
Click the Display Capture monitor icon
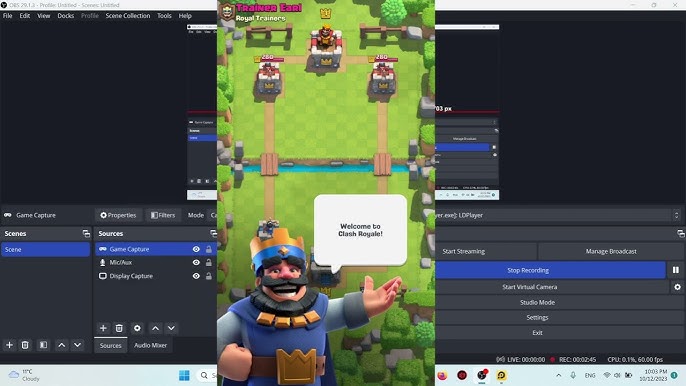tap(102, 276)
